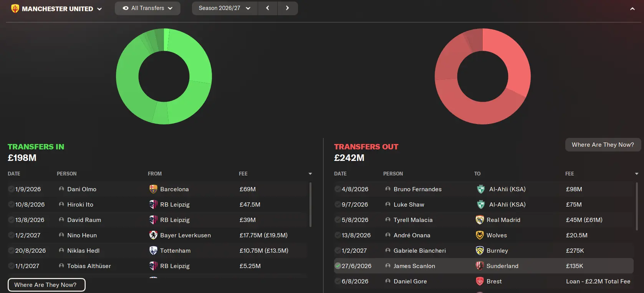Tick the Luke Shaw row checkbox
The width and height of the screenshot is (644, 293).
point(338,204)
